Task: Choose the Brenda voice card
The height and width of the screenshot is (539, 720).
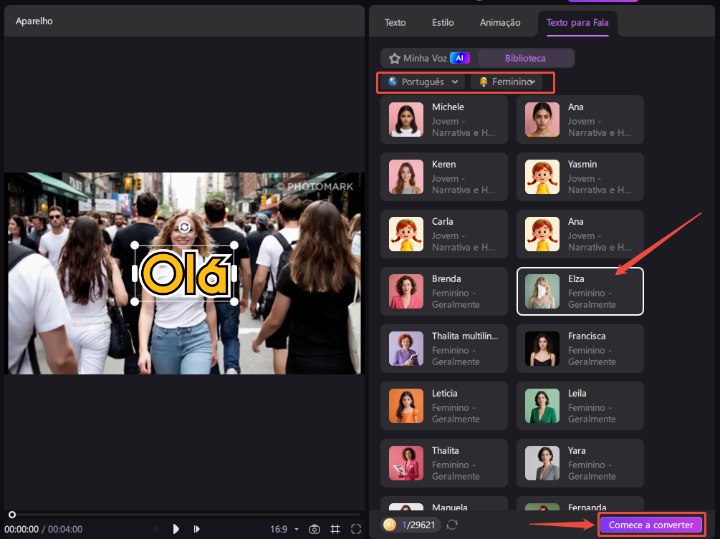Action: pos(444,292)
